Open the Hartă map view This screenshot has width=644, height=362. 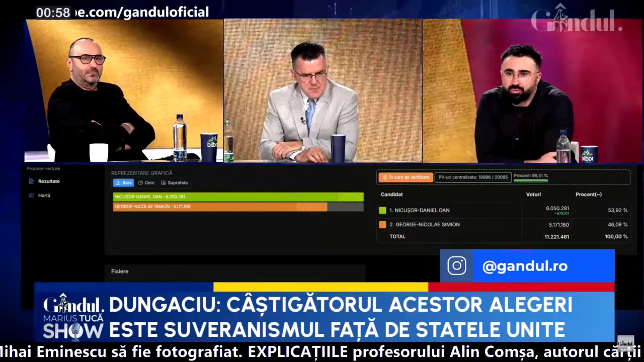point(44,196)
